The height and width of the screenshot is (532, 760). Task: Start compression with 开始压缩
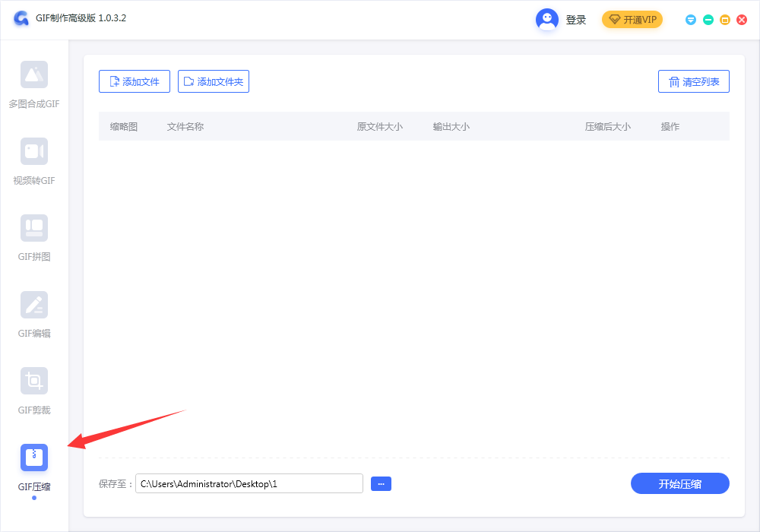[x=679, y=483]
